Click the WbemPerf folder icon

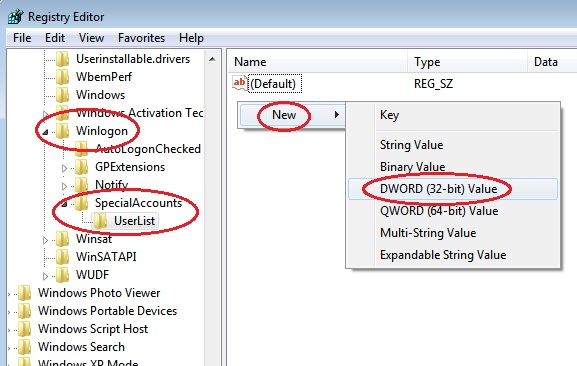click(63, 77)
